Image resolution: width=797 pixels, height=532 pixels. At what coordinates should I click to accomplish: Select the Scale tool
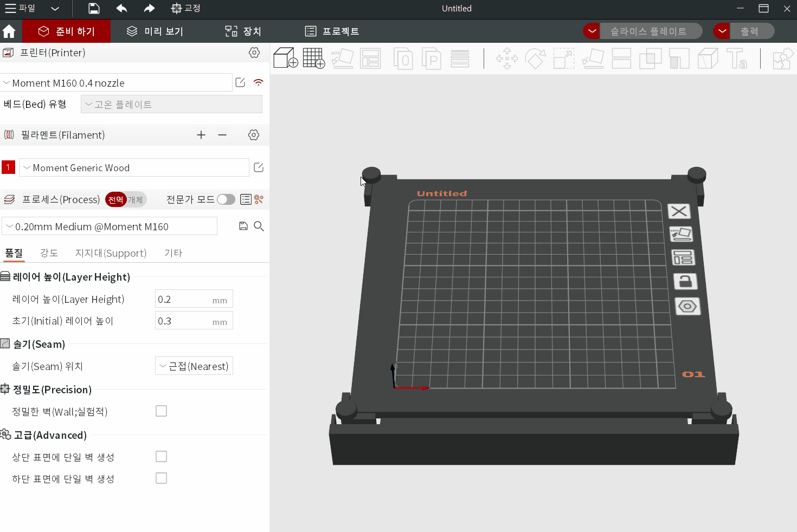click(x=564, y=59)
